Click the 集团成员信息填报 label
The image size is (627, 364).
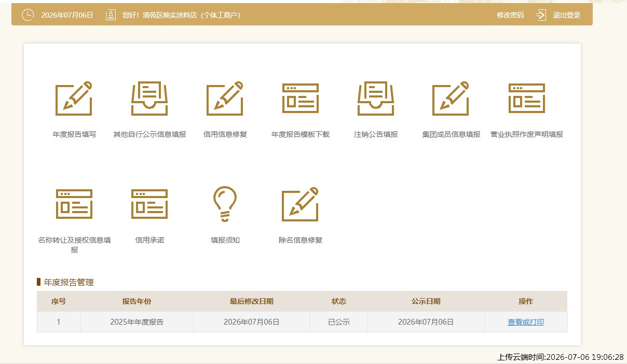pyautogui.click(x=452, y=134)
